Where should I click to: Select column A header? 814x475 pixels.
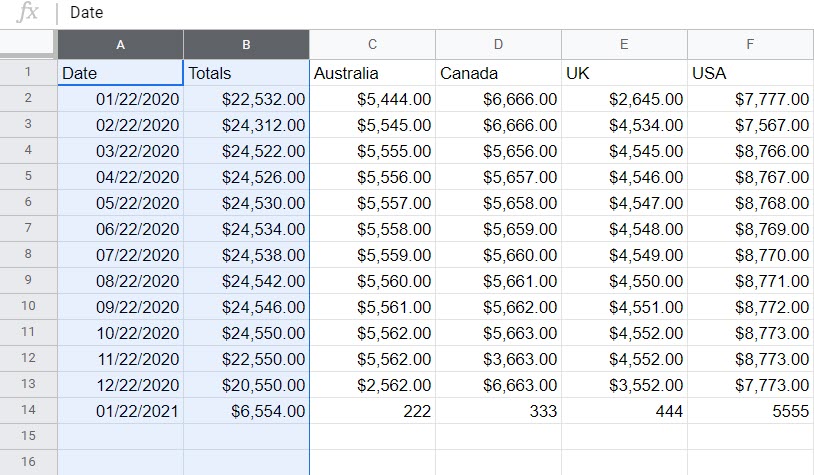[120, 44]
